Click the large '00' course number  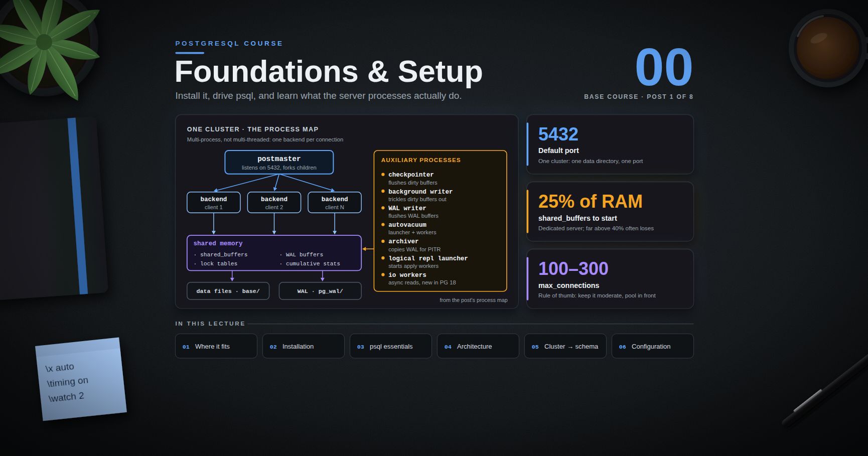pos(664,67)
